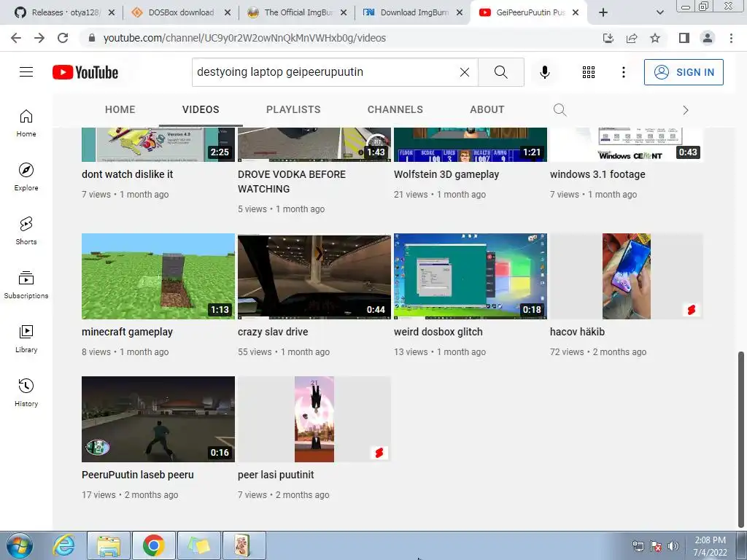Open the YouTube apps grid icon
Screen dimensions: 747x560
(x=589, y=72)
